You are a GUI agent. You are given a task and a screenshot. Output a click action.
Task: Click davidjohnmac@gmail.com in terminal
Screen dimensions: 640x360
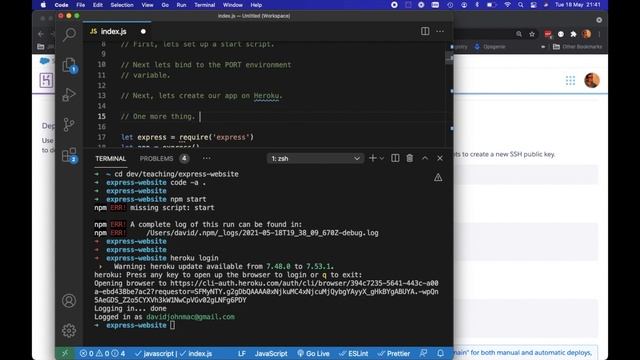(191, 317)
